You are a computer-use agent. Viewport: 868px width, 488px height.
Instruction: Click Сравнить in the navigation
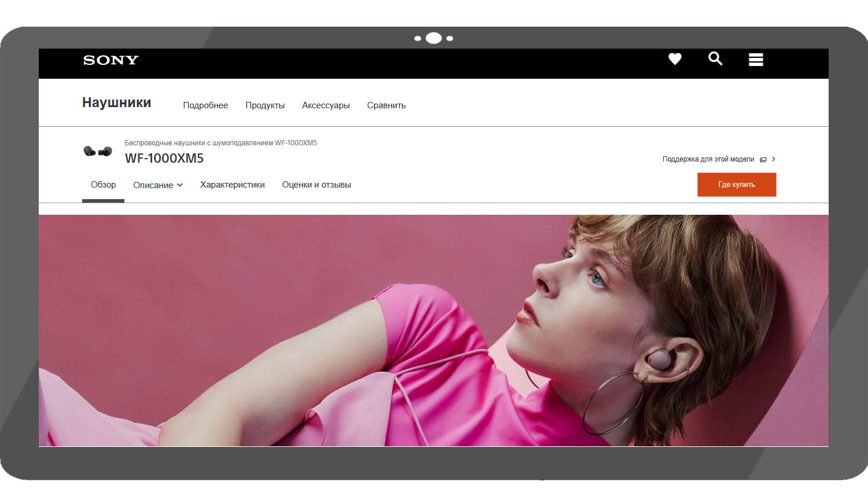point(386,105)
